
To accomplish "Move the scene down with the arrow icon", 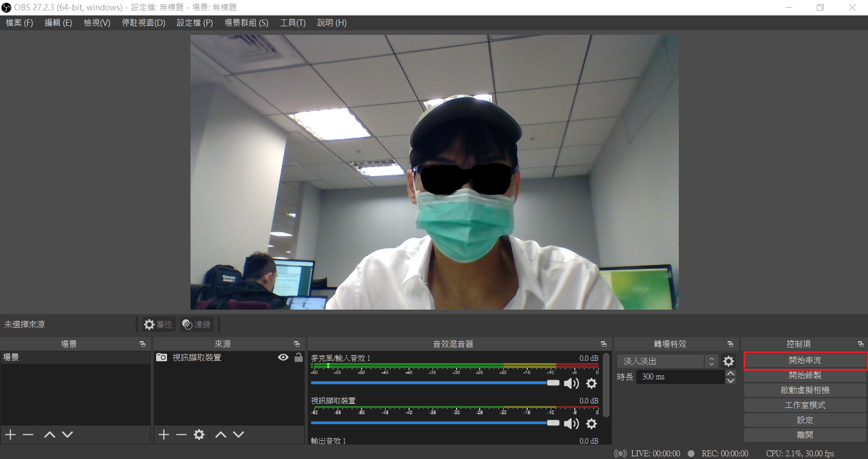I will (x=67, y=435).
